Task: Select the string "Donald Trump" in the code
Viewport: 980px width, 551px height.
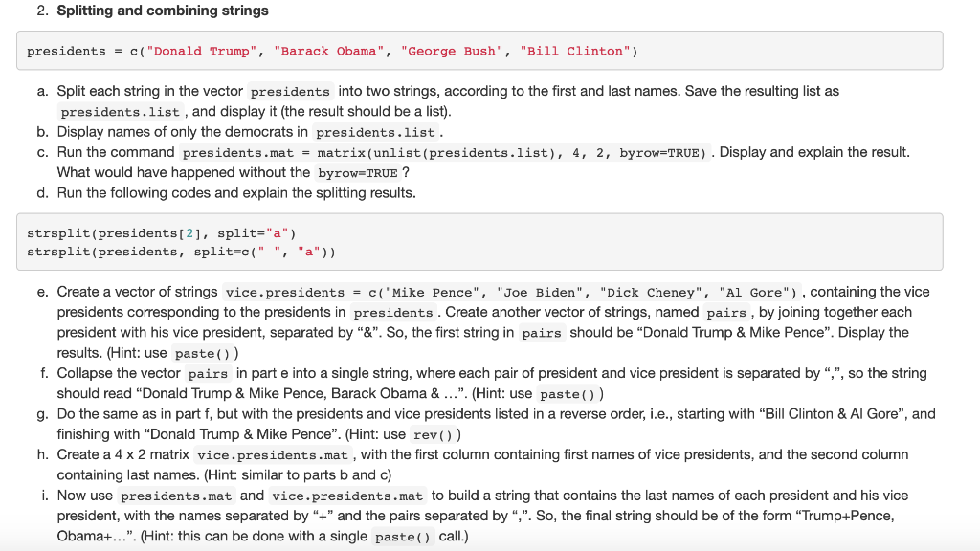Action: point(207,51)
